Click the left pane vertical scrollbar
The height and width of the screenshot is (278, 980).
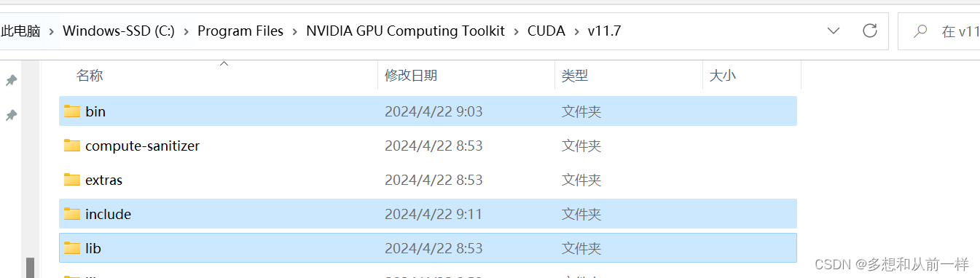(x=30, y=266)
